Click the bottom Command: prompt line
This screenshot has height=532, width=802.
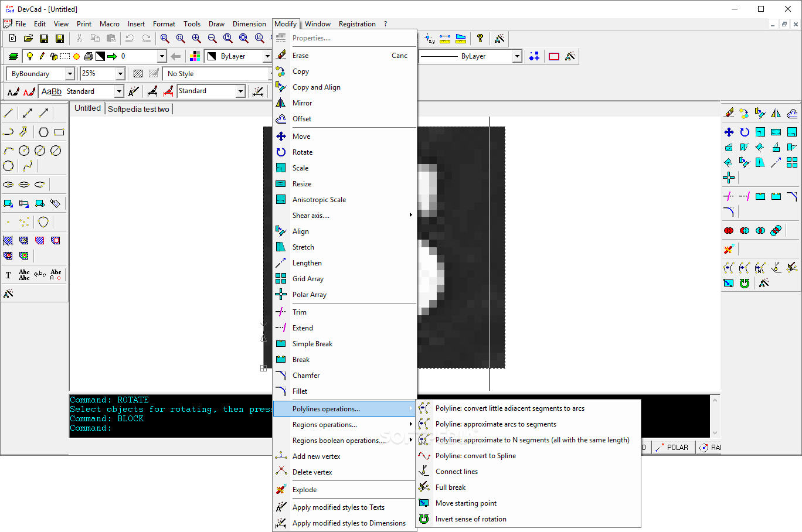coord(91,428)
